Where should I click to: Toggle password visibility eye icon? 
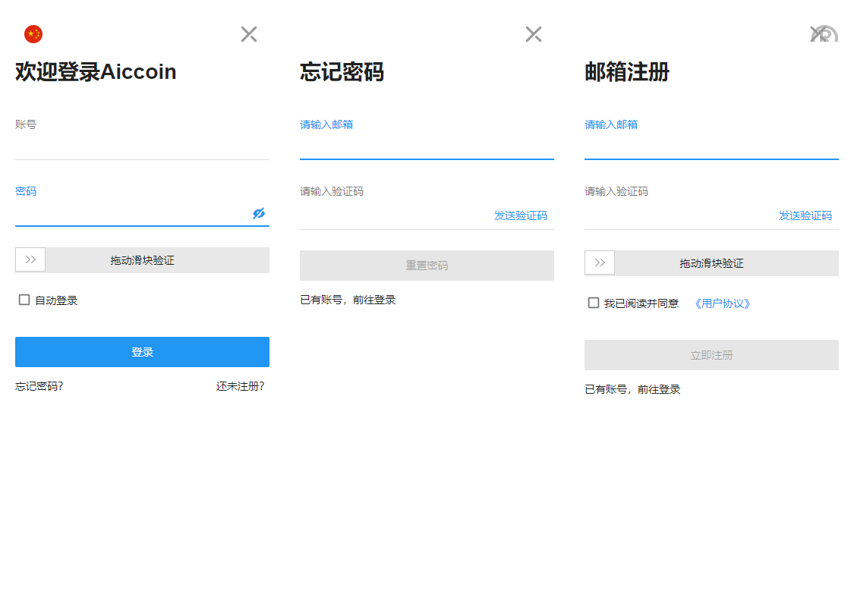[259, 214]
